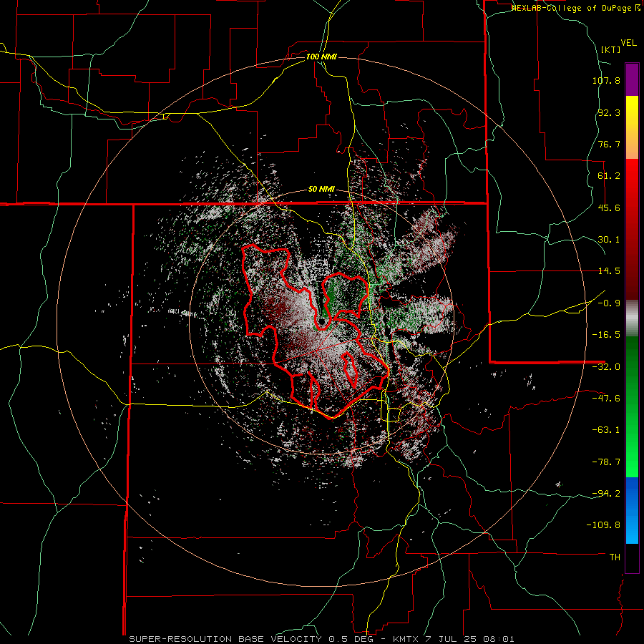Click the [KT] units label
This screenshot has height=644, width=644.
point(611,49)
